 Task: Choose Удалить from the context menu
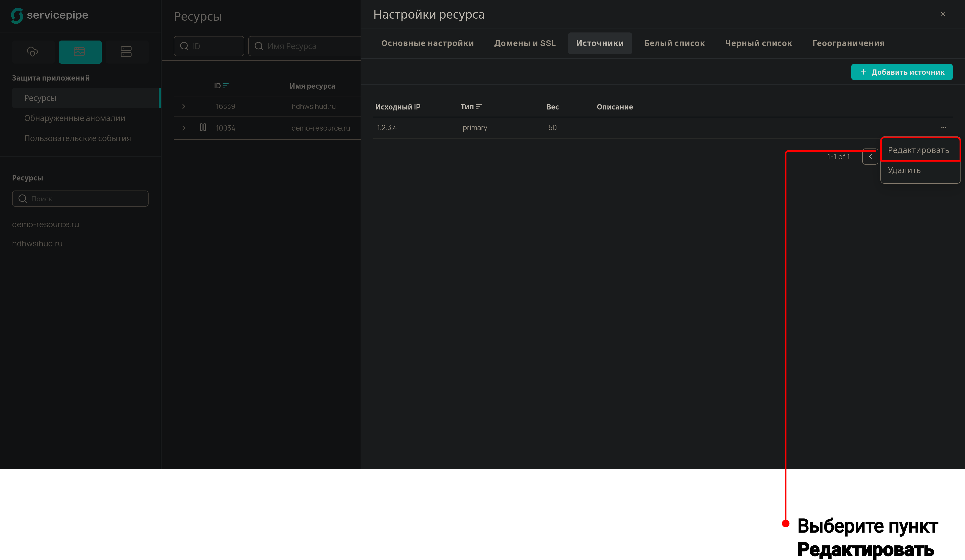(x=920, y=170)
